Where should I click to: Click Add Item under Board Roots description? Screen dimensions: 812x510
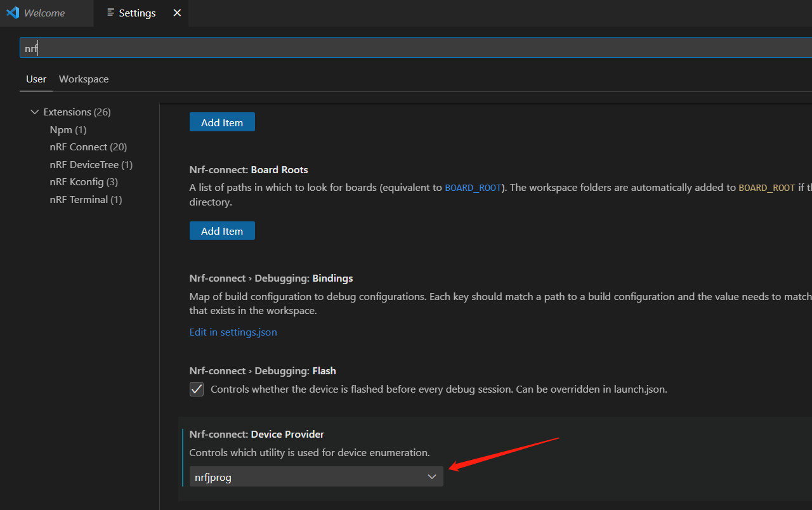point(222,231)
